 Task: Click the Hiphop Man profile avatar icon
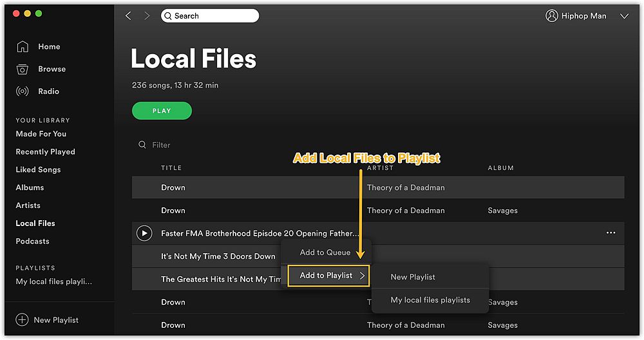(x=552, y=15)
